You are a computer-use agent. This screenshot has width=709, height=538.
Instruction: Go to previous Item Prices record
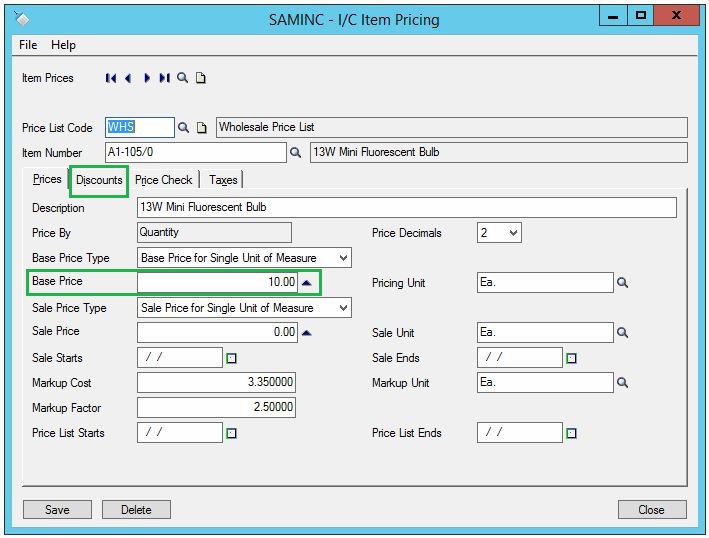pyautogui.click(x=128, y=78)
